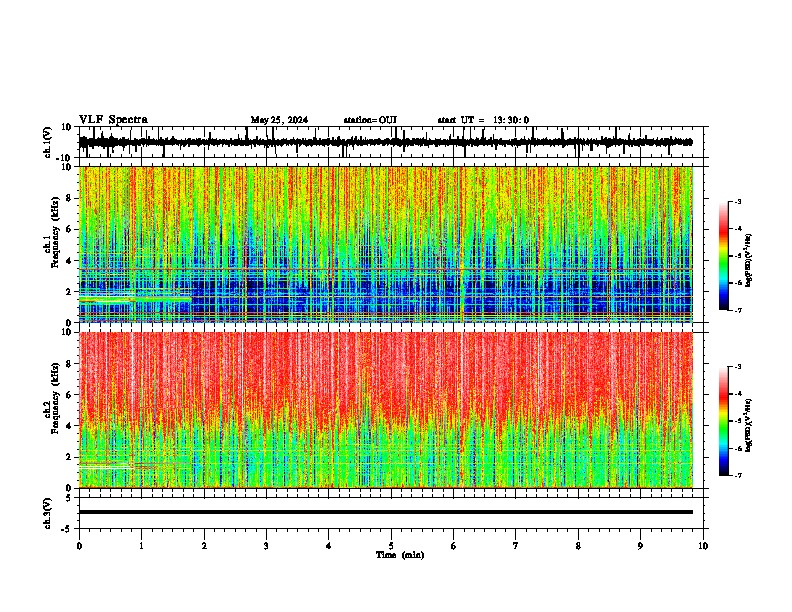The width and height of the screenshot is (792, 612).
Task: Click the "3" tick on the Time axis
Action: (x=266, y=546)
